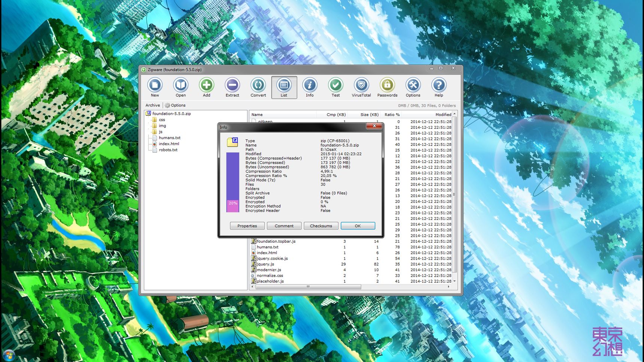The image size is (644, 362).
Task: Select the placeholder.js file name
Action: click(270, 281)
